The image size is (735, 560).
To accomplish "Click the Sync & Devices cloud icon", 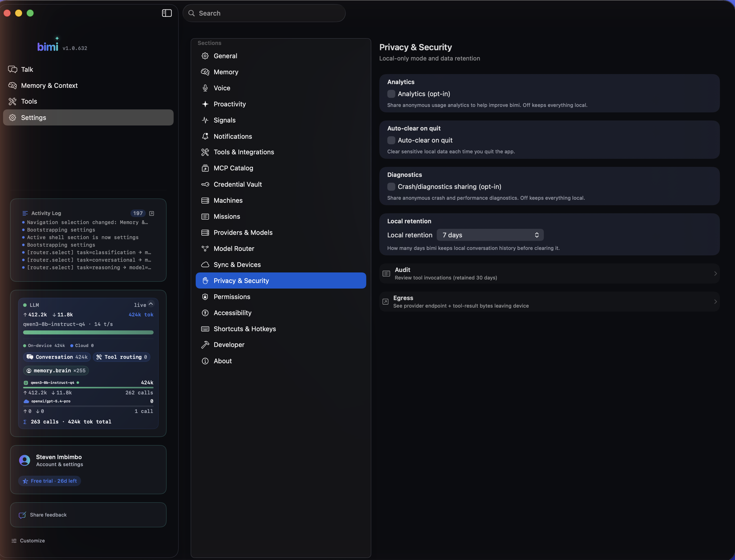I will point(205,265).
